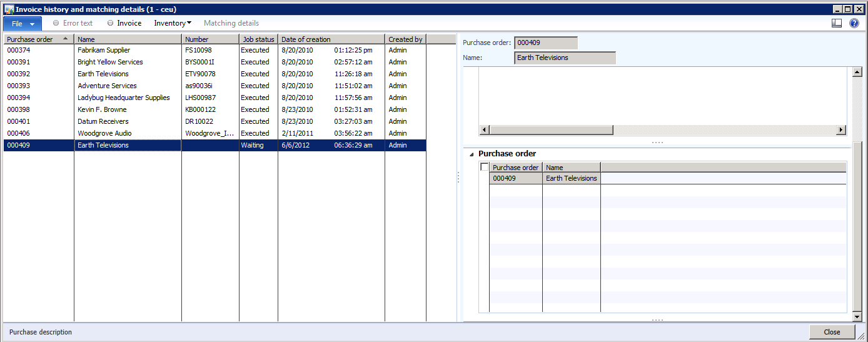This screenshot has height=342, width=868.
Task: Open the Help question mark icon
Action: 854,23
